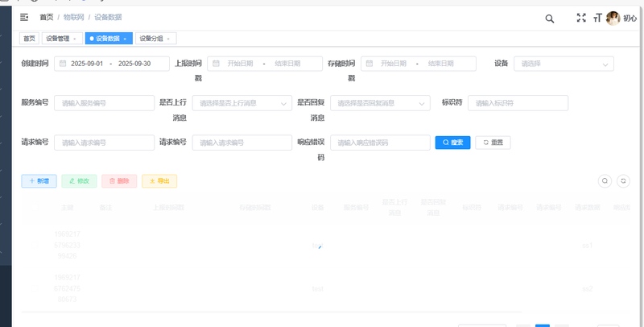Viewport: 644px width, 327px height.
Task: Click the yellow 导出 export button
Action: pos(159,181)
